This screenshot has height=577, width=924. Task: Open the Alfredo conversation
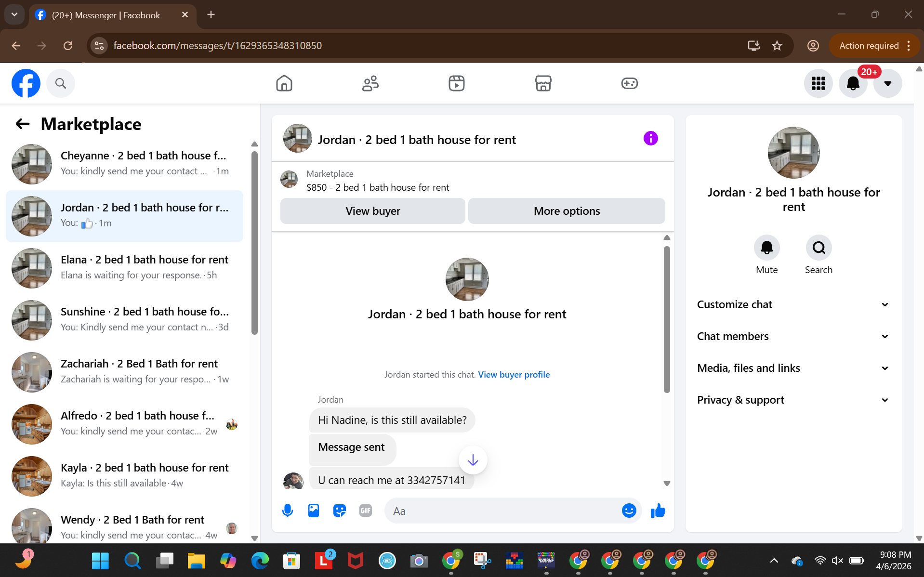point(124,424)
